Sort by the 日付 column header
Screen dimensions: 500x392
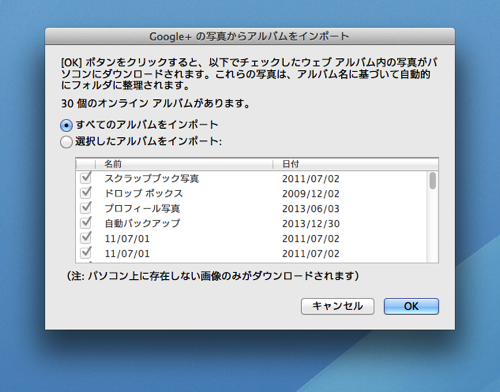355,164
